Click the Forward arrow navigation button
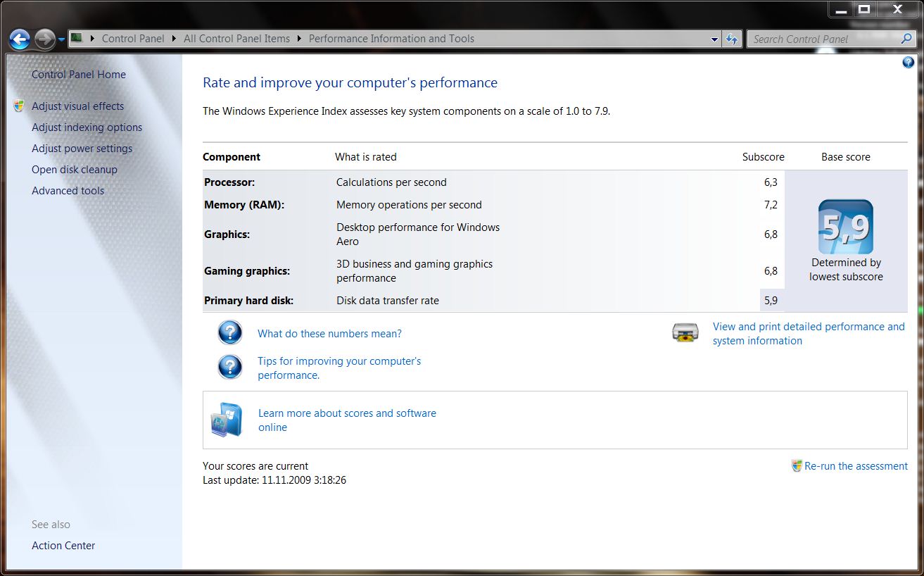The image size is (924, 576). (x=44, y=39)
